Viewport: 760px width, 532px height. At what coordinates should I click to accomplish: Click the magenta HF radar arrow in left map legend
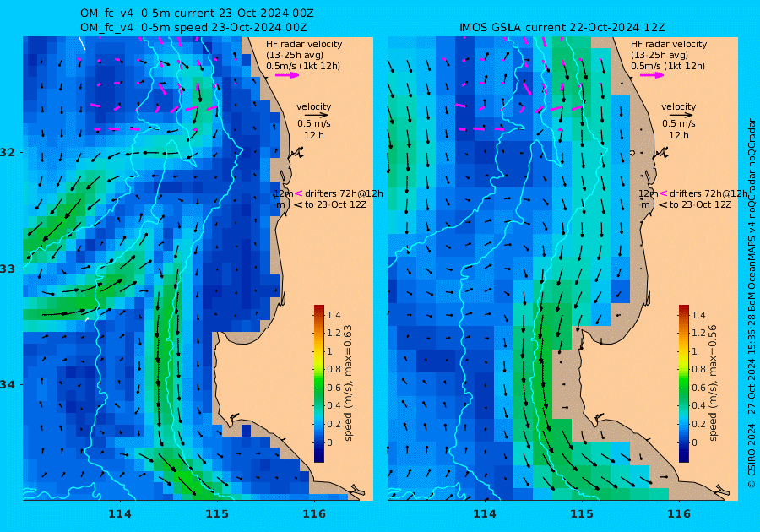pyautogui.click(x=287, y=75)
